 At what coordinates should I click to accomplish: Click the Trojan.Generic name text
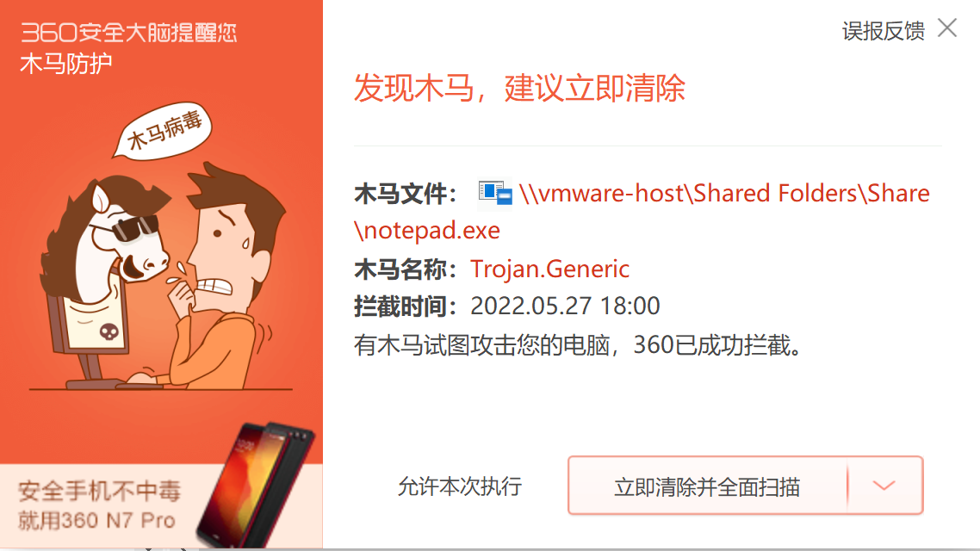coord(549,269)
